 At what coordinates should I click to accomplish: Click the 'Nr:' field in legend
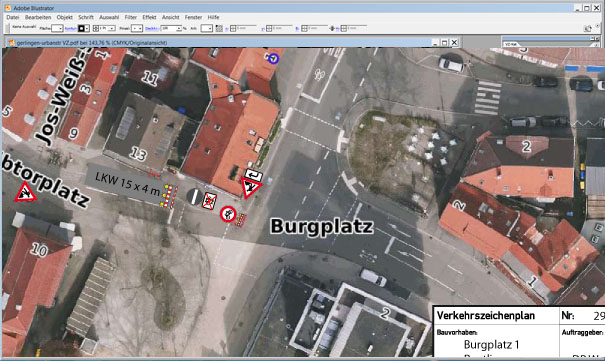coord(567,315)
